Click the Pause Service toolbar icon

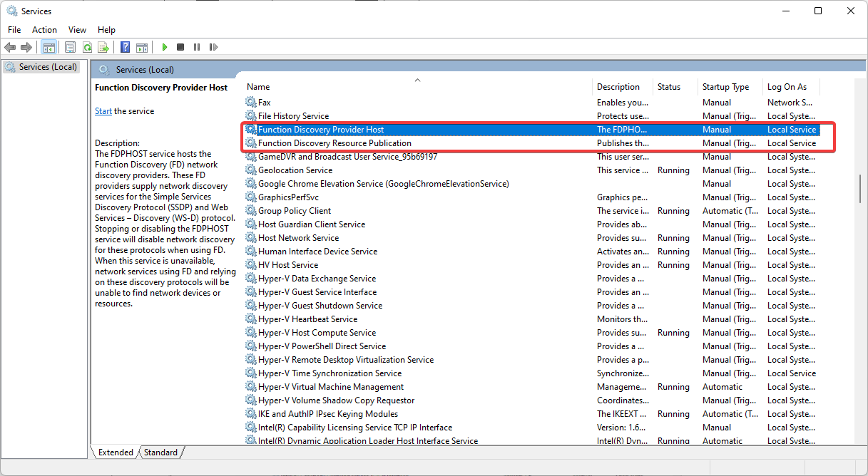coord(197,47)
